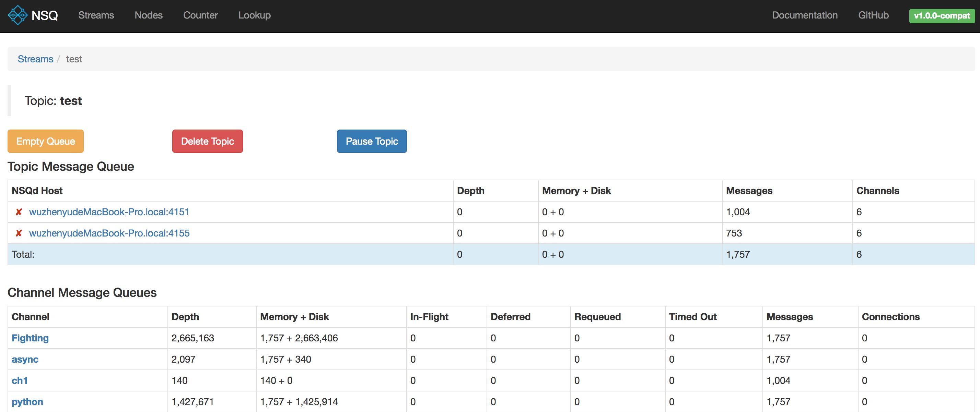The image size is (980, 412).
Task: Click the NSQ logo icon
Action: pos(17,15)
